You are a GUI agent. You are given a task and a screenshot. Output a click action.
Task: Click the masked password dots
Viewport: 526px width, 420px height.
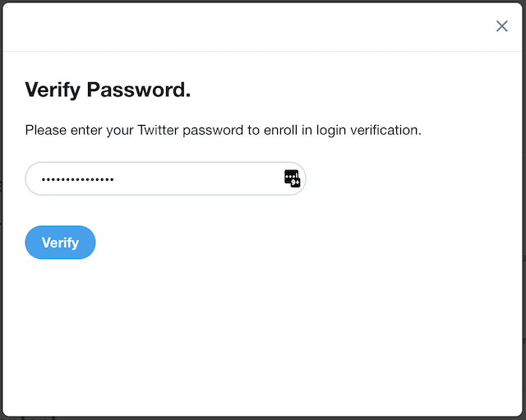coord(78,179)
